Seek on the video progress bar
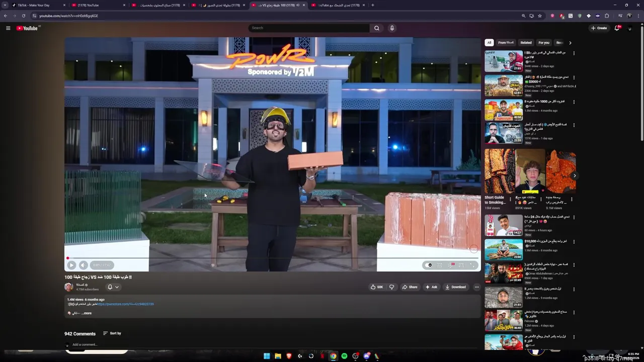644x362 pixels. 272,258
